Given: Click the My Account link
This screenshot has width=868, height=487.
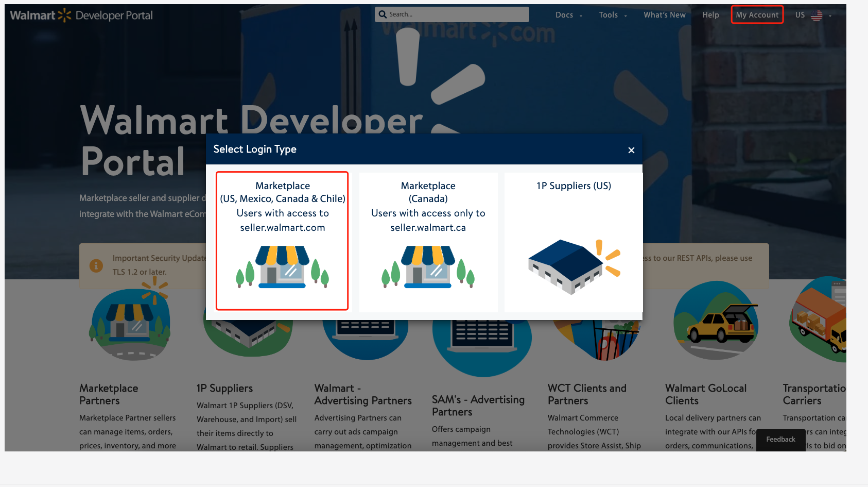Looking at the screenshot, I should (757, 15).
